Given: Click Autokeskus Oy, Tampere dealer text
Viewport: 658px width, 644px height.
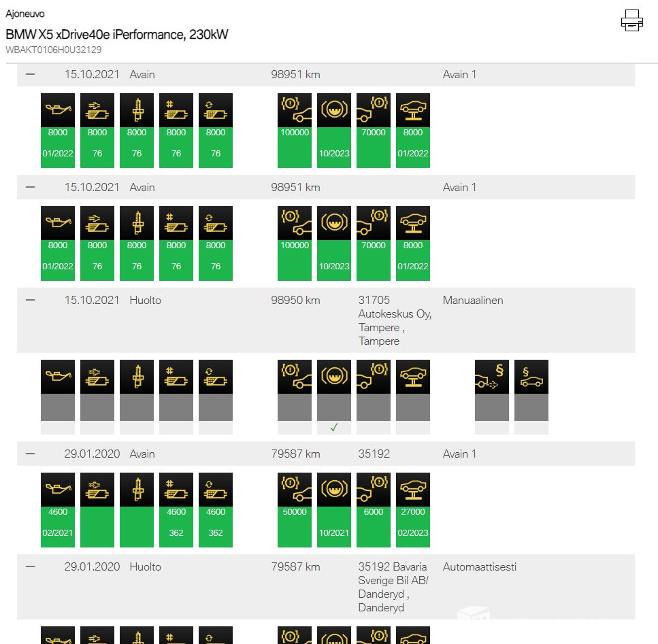Looking at the screenshot, I should (395, 321).
